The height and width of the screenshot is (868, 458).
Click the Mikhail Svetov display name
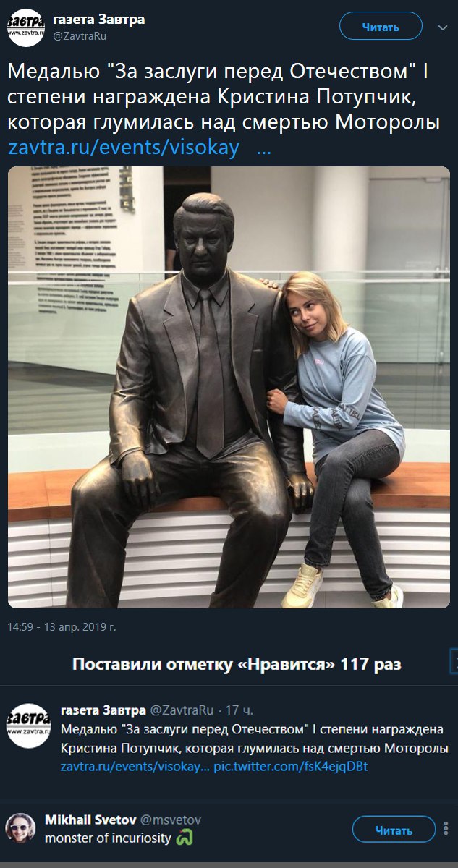90,820
